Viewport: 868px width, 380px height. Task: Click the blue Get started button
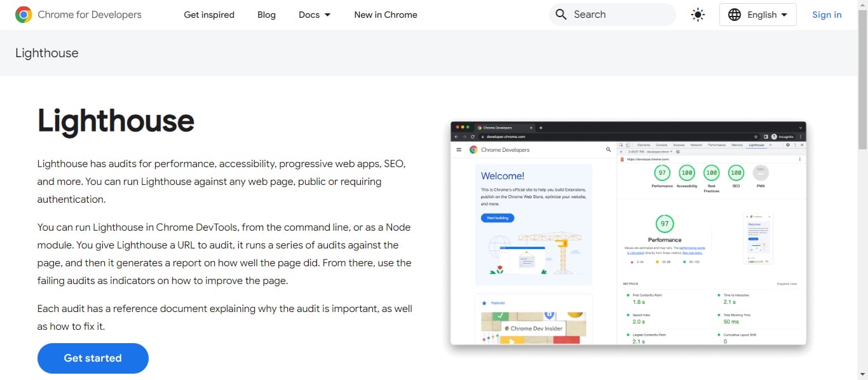click(x=93, y=358)
